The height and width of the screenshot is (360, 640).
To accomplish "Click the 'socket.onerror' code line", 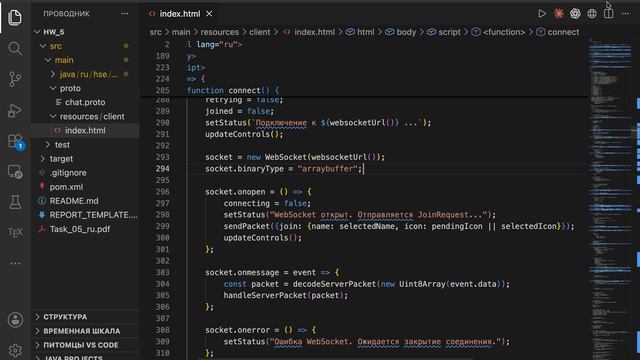I will tap(260, 330).
